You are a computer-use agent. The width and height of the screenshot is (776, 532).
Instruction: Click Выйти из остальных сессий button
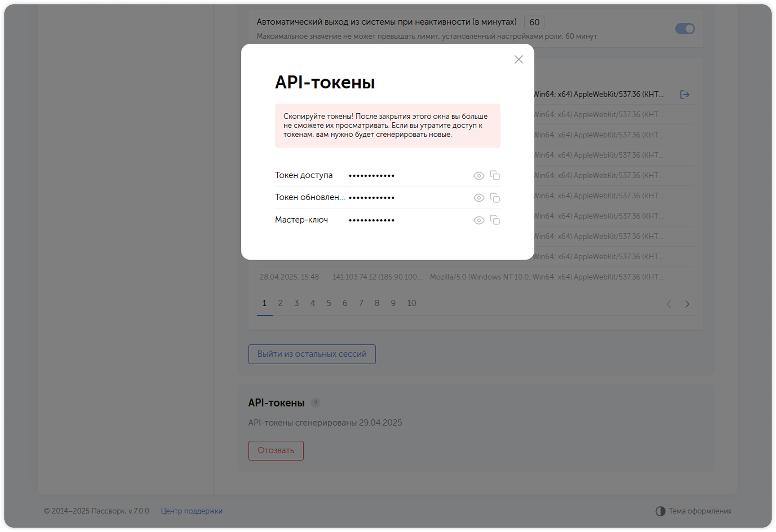pos(312,354)
